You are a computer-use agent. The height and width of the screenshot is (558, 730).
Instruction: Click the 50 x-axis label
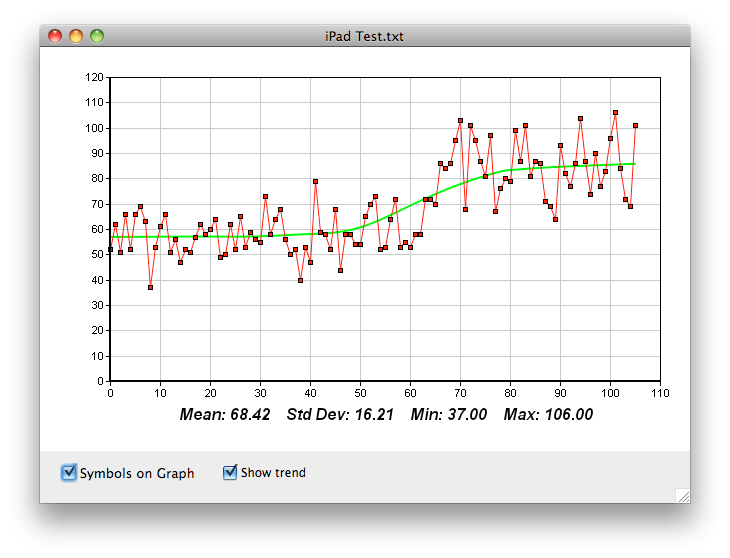coord(360,393)
